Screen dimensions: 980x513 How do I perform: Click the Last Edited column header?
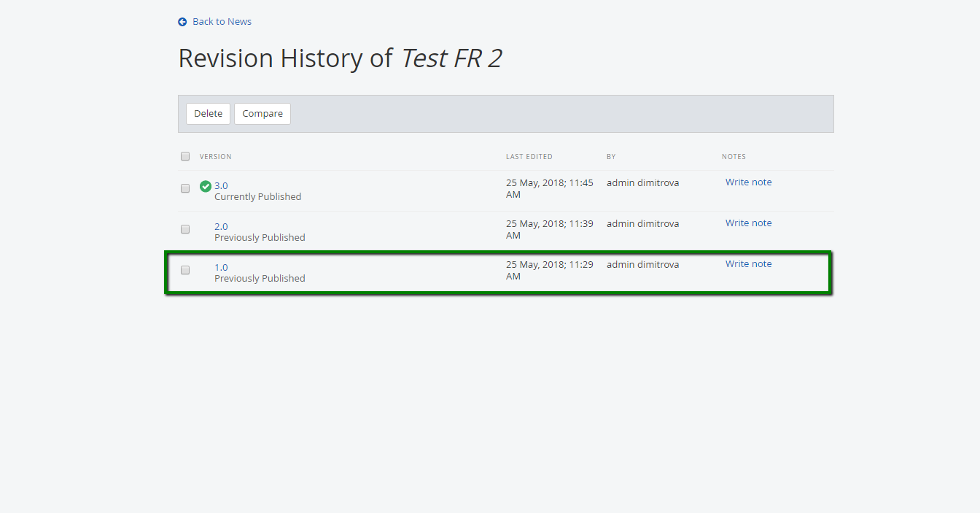coord(529,157)
